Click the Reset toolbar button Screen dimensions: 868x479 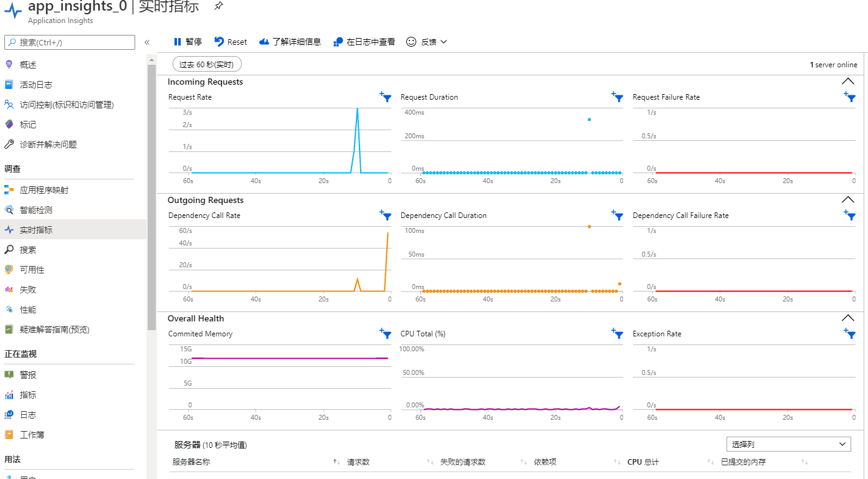(231, 42)
